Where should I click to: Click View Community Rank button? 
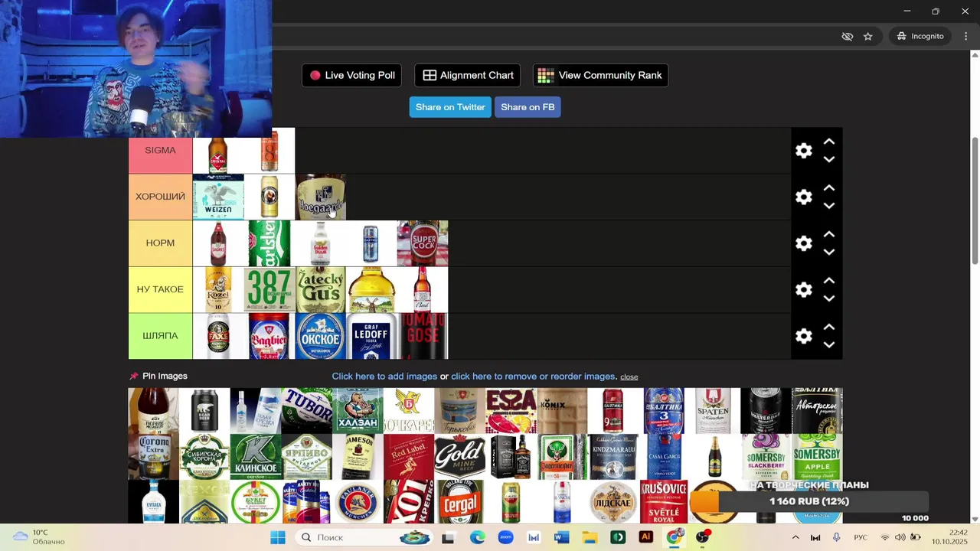coord(600,75)
